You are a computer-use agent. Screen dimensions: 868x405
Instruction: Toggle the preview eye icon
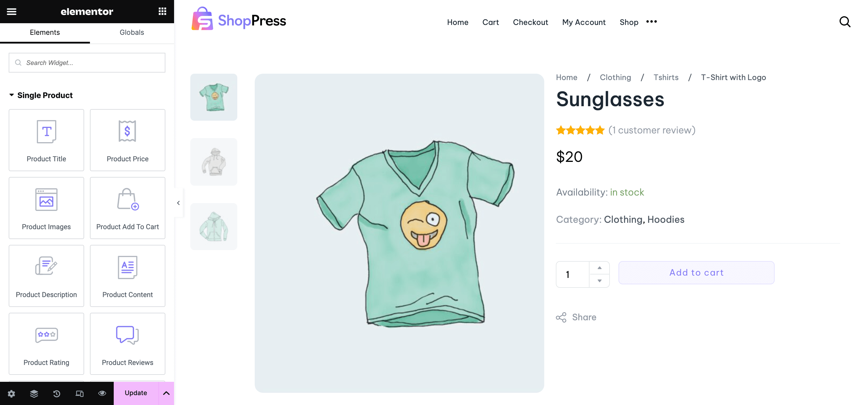pos(102,393)
